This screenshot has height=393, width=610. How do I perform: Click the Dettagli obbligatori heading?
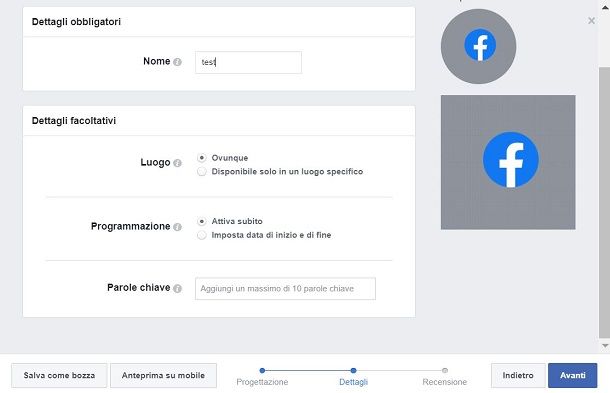76,22
